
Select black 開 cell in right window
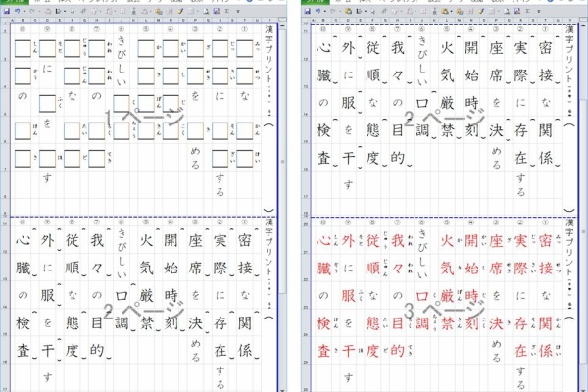pos(471,48)
